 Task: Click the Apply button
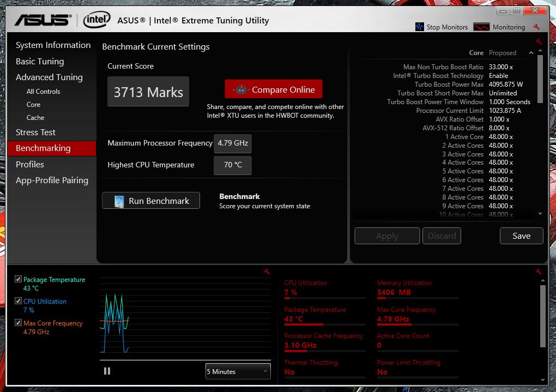387,236
